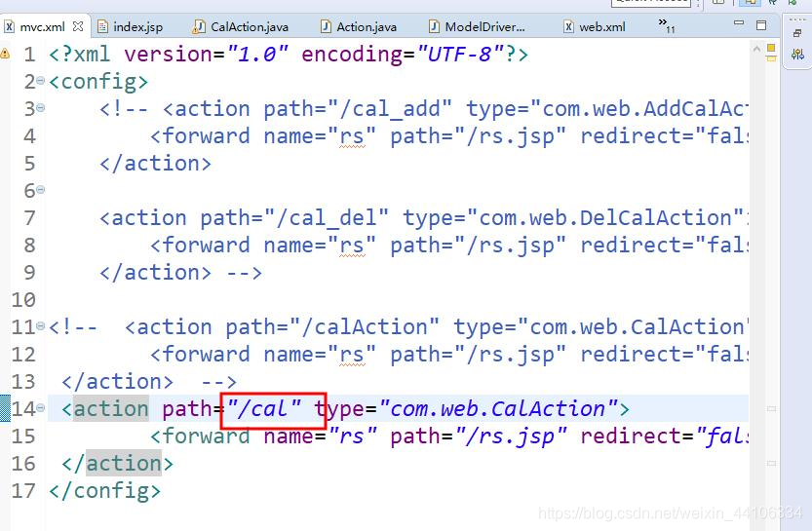Click the "/rs.jsp" path on line 8

511,246
